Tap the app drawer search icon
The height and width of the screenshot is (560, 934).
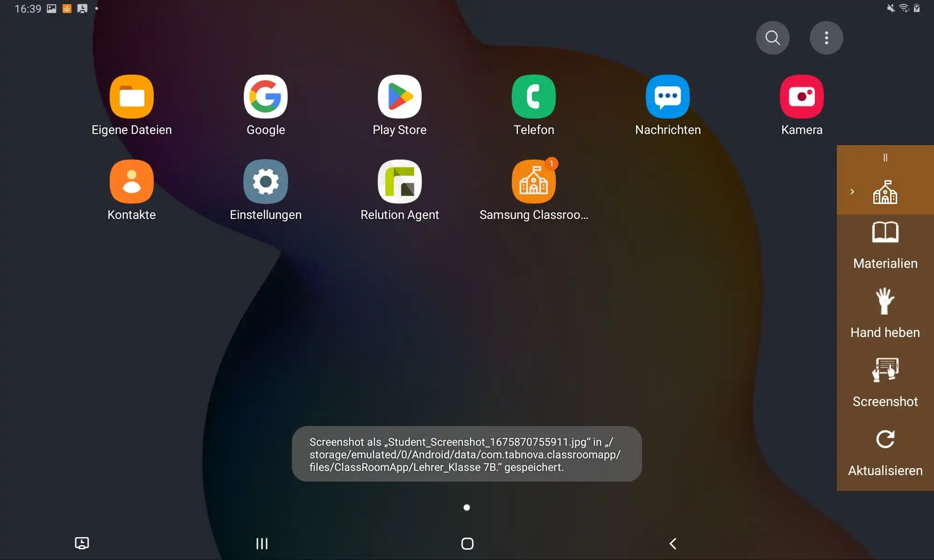click(x=773, y=38)
